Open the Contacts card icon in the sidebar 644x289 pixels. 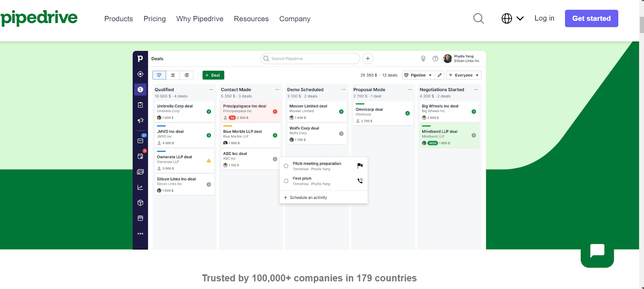tap(140, 172)
